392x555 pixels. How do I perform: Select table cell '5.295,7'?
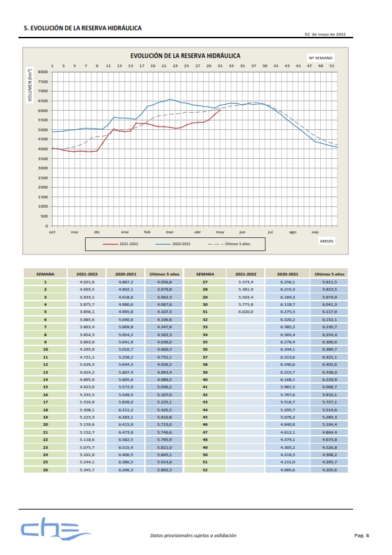tap(288, 409)
